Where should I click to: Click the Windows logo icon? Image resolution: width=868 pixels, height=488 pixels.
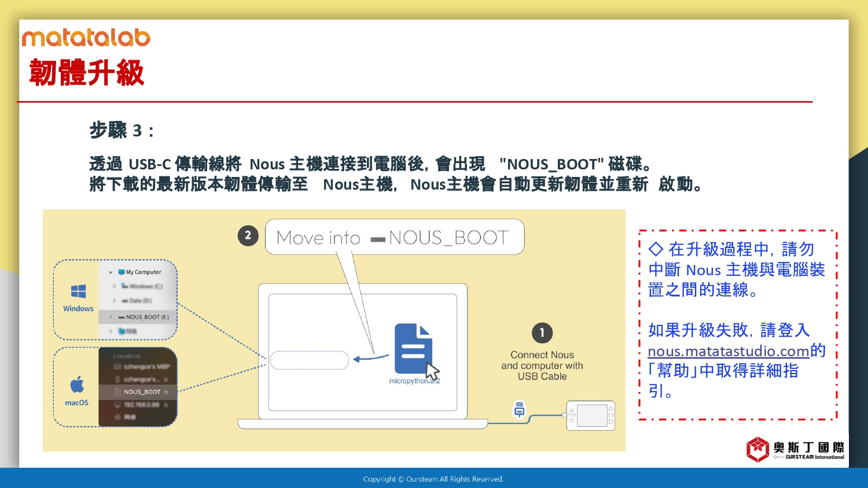[x=78, y=291]
